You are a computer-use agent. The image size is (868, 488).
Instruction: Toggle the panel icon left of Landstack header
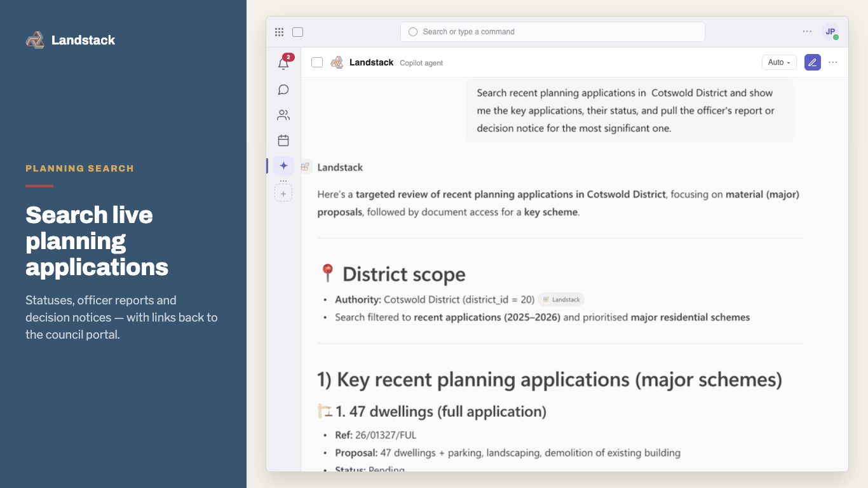[x=317, y=62]
